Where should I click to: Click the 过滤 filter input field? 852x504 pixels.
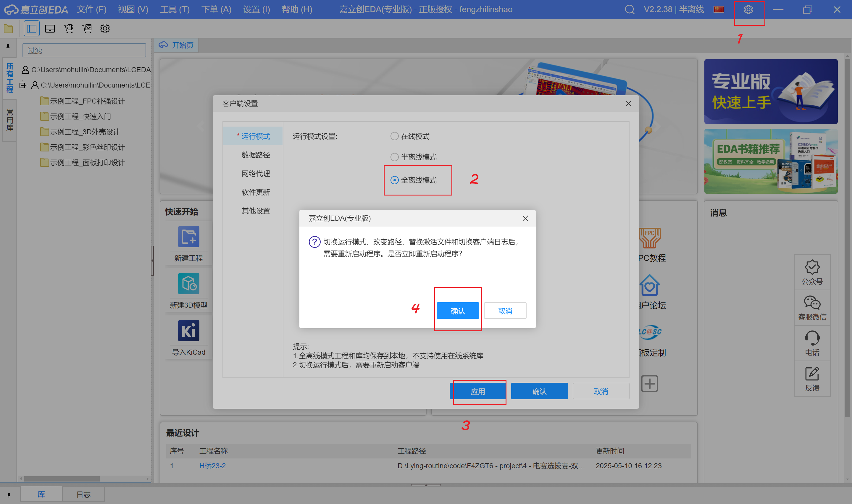pos(84,51)
